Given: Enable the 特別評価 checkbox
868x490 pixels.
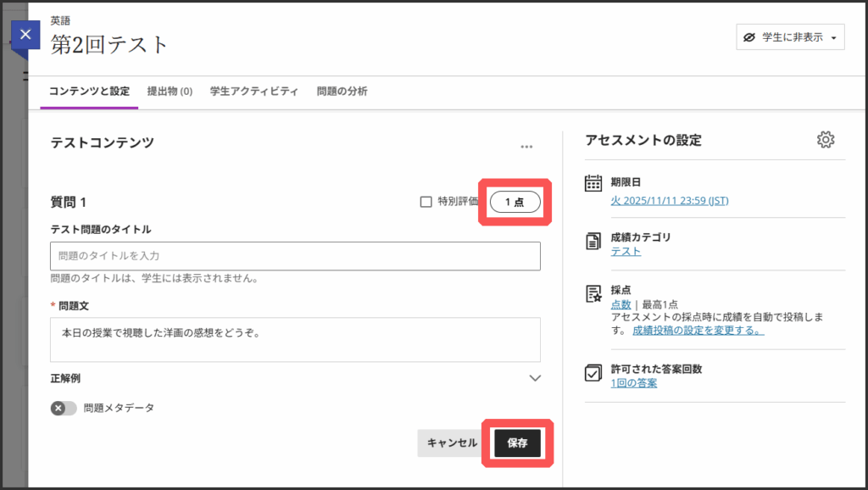Looking at the screenshot, I should point(426,202).
